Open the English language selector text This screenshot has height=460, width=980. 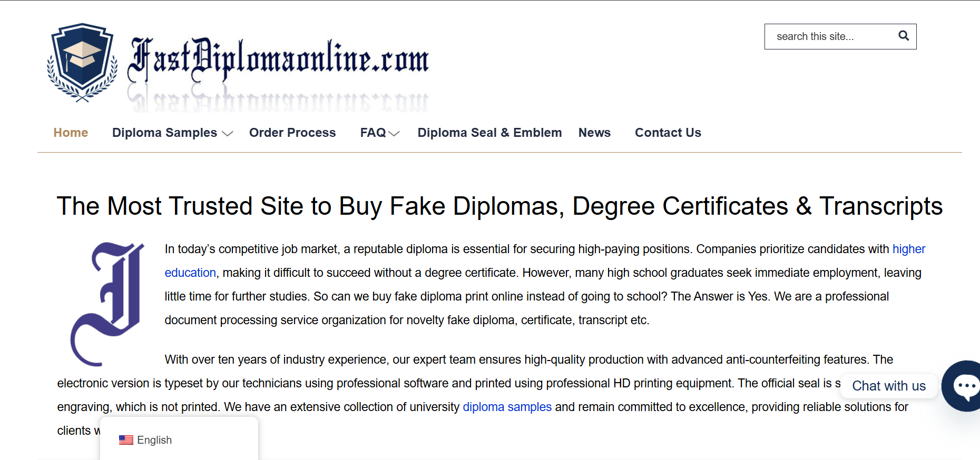(x=154, y=440)
